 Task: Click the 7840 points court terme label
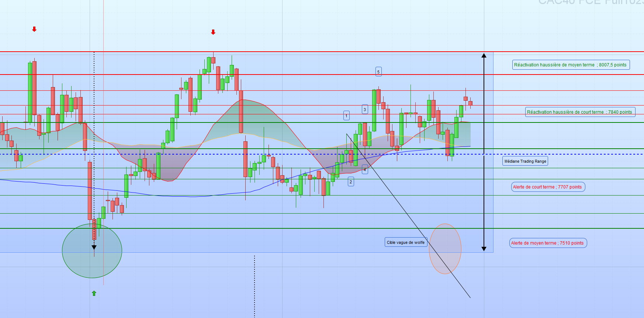[x=579, y=112]
